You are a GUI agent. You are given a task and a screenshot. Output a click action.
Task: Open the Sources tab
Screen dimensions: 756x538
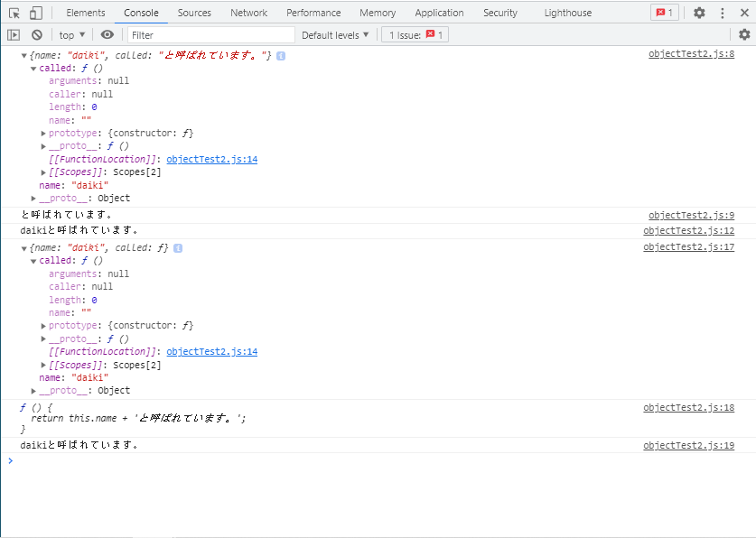tap(194, 13)
